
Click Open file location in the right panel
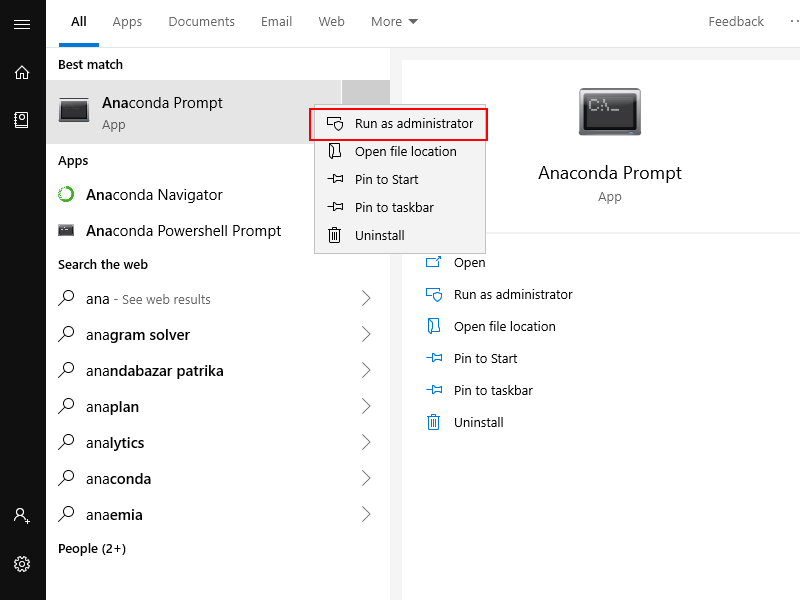coord(505,327)
